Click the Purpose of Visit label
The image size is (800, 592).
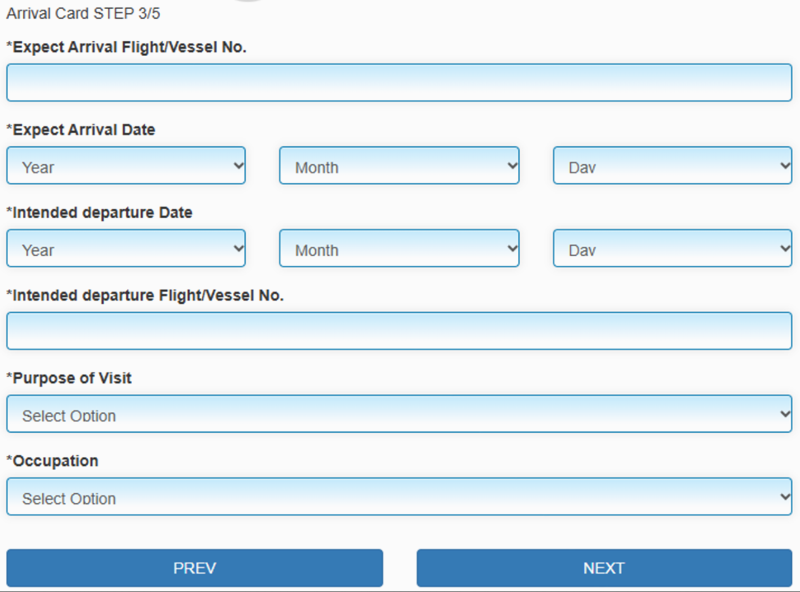tap(69, 378)
